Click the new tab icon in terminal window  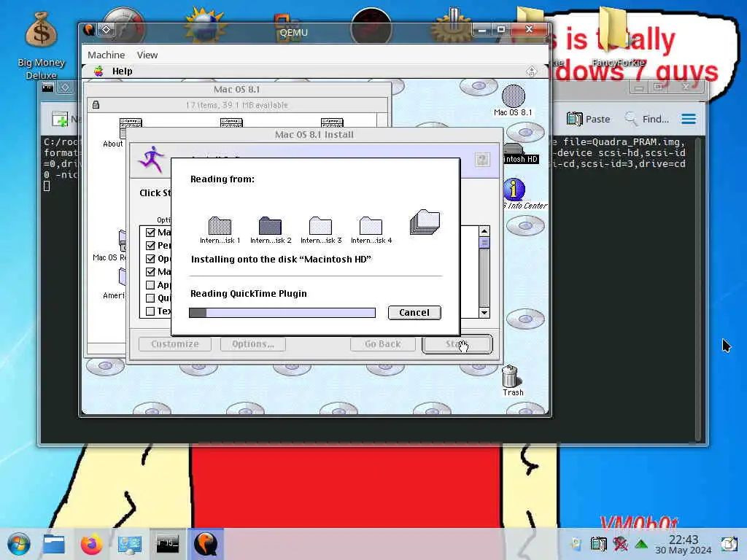60,119
